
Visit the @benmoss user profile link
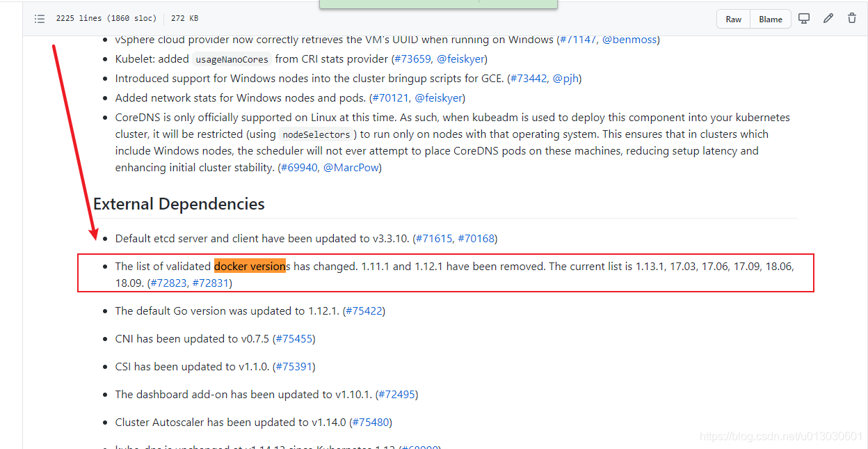(629, 40)
